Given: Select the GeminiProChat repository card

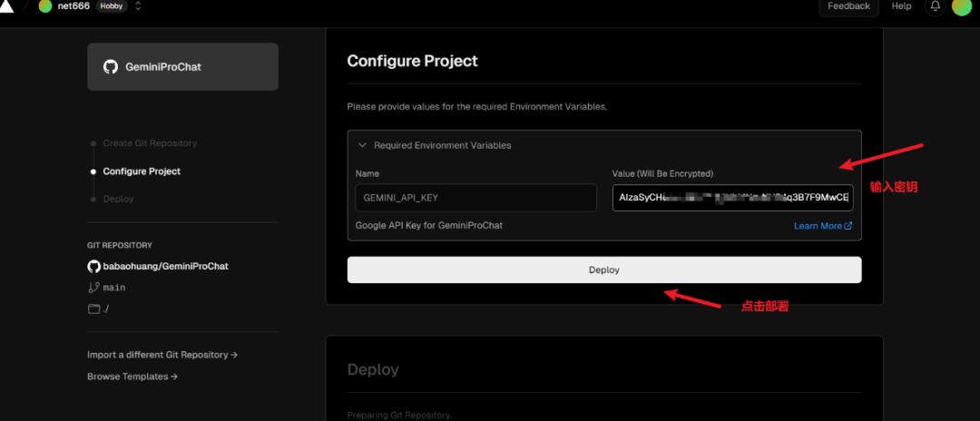Looking at the screenshot, I should pyautogui.click(x=182, y=67).
